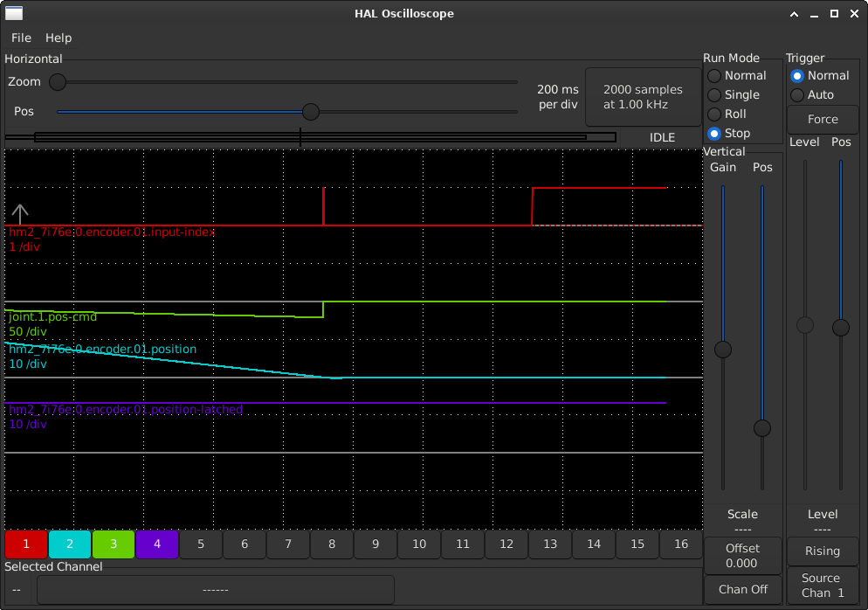Screen dimensions: 868x610
Task: Select cyan channel 2 button
Action: (70, 544)
